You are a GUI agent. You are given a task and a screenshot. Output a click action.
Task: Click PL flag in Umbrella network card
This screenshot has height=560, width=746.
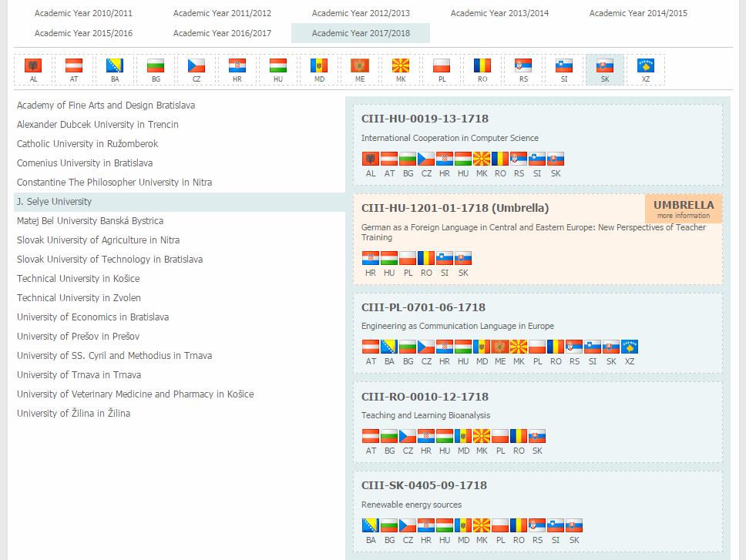tap(407, 258)
